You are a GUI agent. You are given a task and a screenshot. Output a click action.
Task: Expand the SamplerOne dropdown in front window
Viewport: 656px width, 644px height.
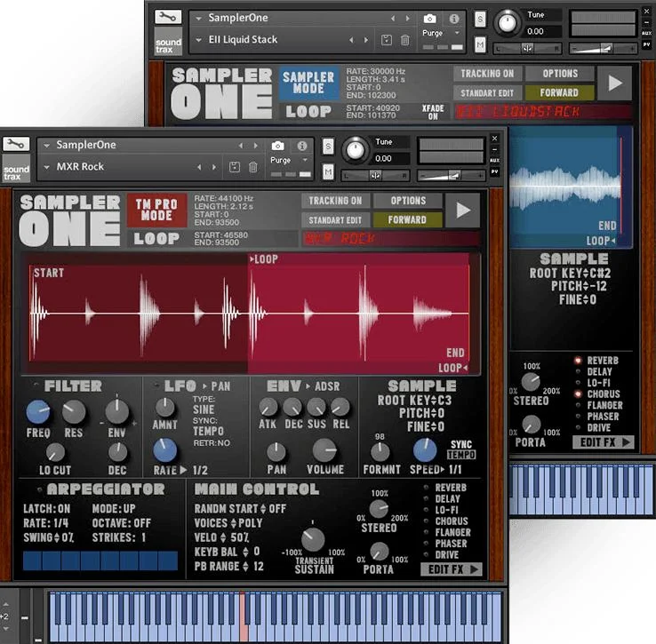[x=46, y=145]
